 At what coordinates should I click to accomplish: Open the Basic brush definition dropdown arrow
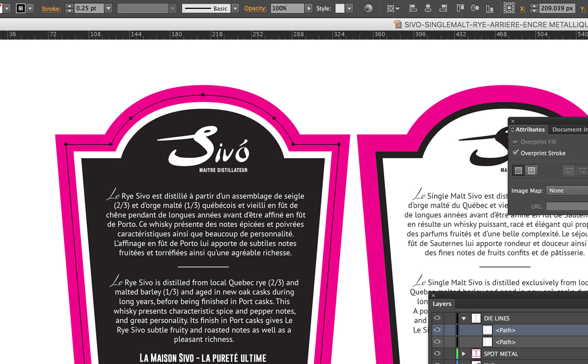235,8
